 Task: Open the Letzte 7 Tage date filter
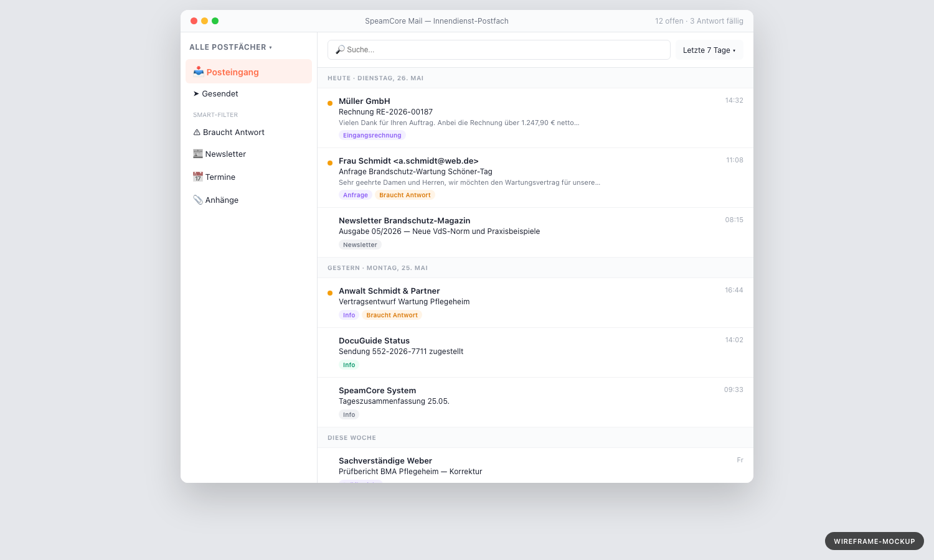(709, 50)
